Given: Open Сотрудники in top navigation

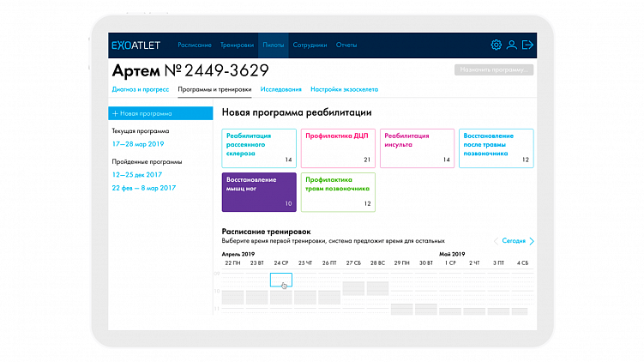Looking at the screenshot, I should pos(310,45).
